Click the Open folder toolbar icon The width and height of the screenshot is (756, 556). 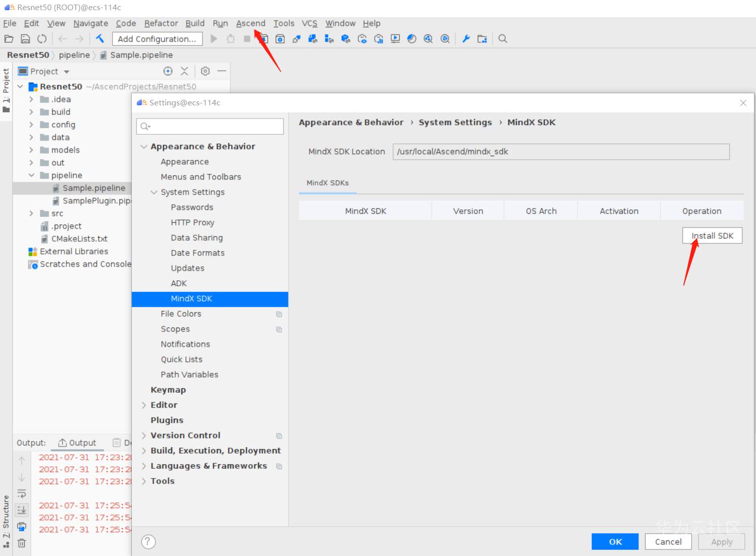pyautogui.click(x=9, y=39)
